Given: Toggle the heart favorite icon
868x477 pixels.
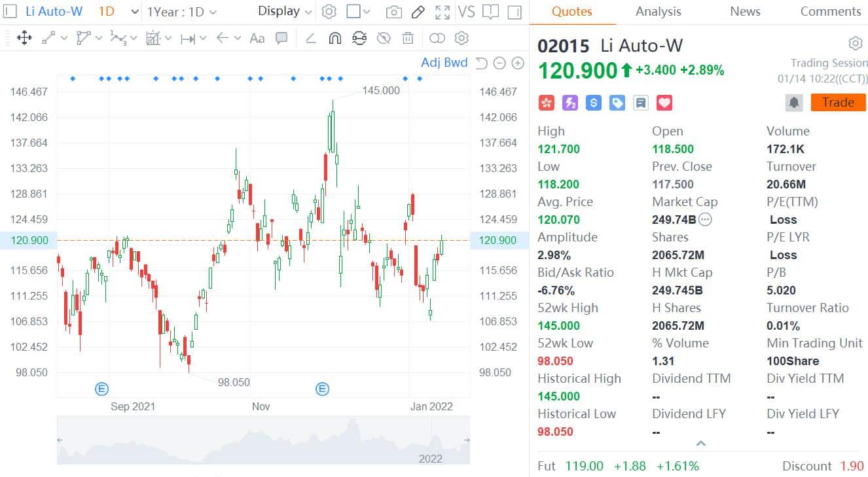Looking at the screenshot, I should (x=664, y=103).
